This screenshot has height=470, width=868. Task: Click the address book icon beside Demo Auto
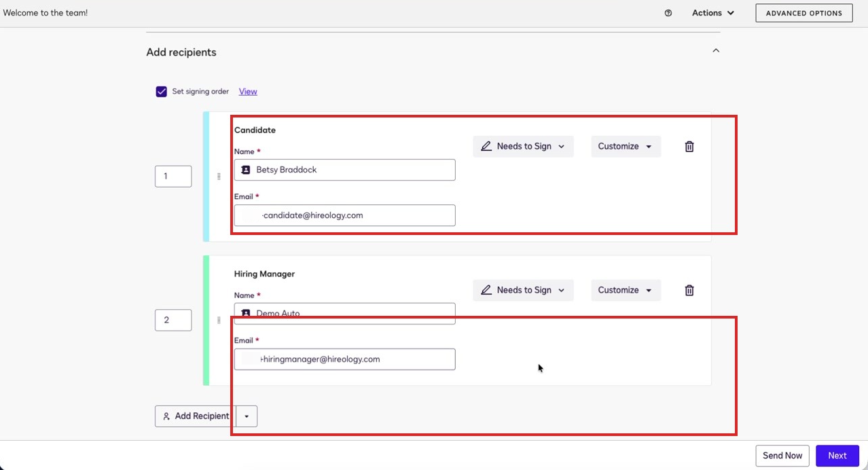(246, 314)
